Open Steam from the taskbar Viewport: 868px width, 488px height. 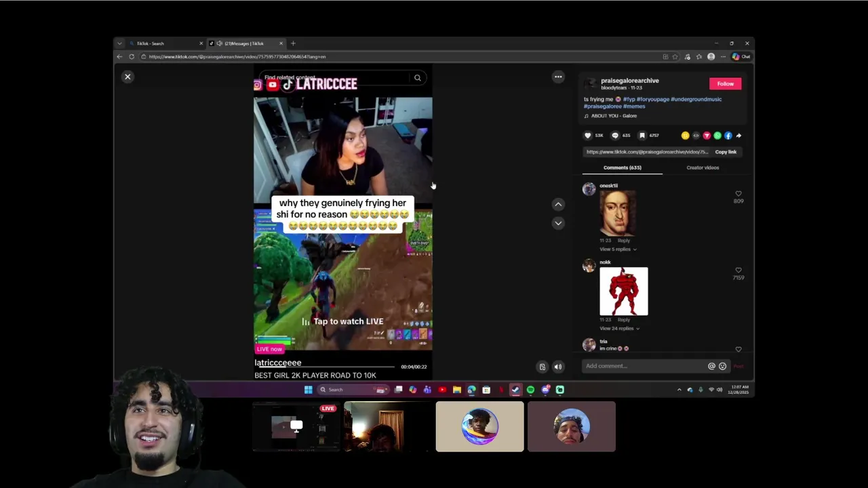515,390
